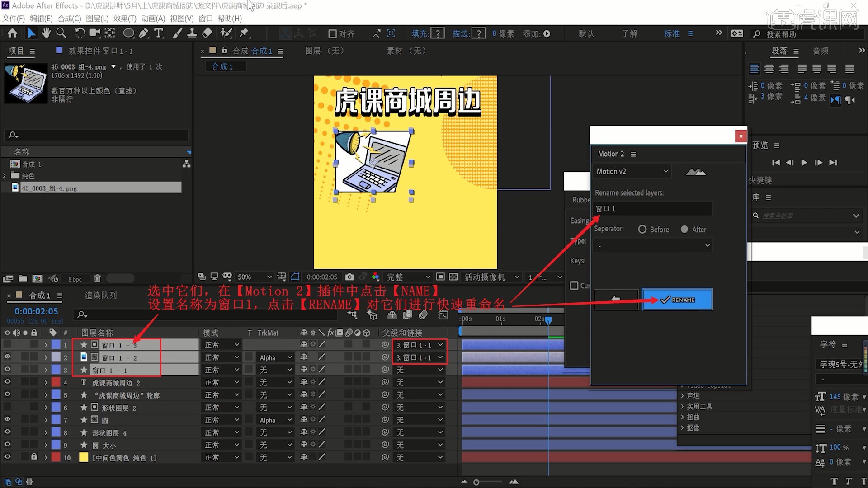
Task: Select the Eraser tool
Action: click(x=207, y=33)
